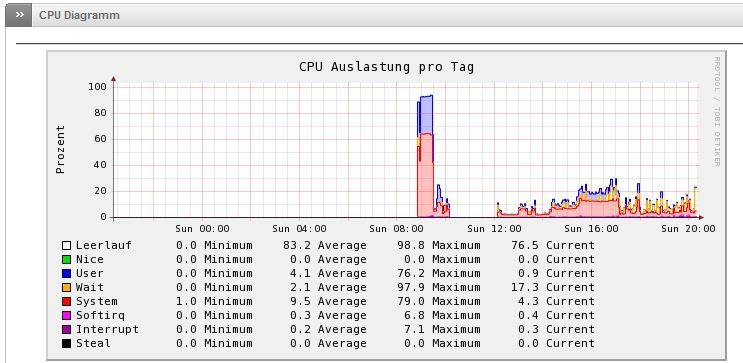Click the Sun 16:00 time axis label
Viewport: 743px width, 363px height.
591,229
